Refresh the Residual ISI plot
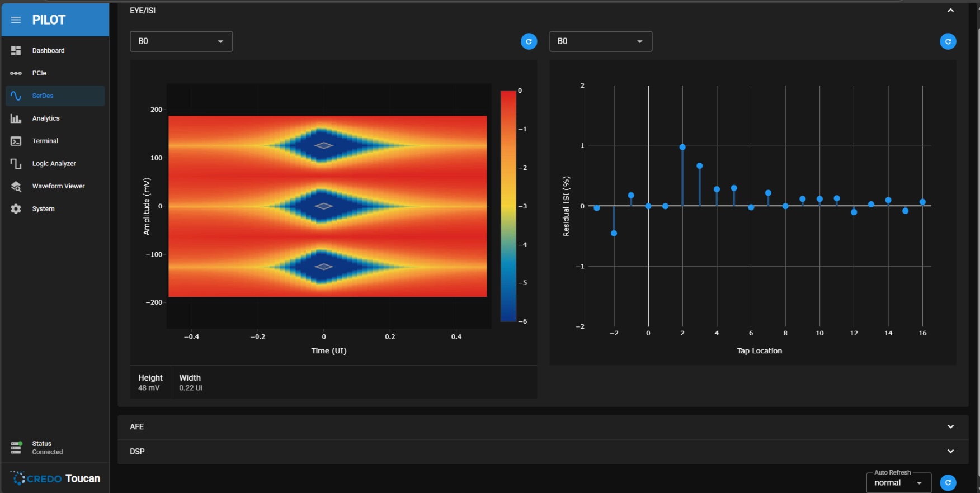 point(948,41)
